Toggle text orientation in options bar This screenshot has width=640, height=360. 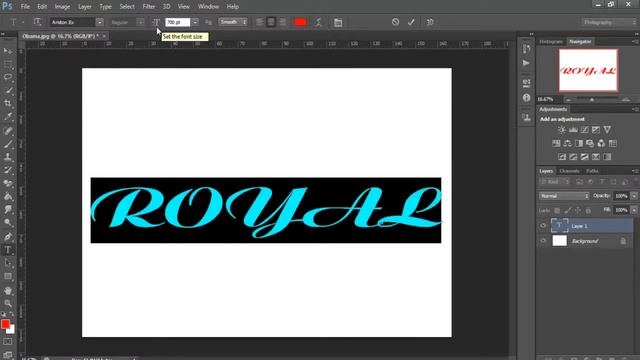tap(37, 22)
